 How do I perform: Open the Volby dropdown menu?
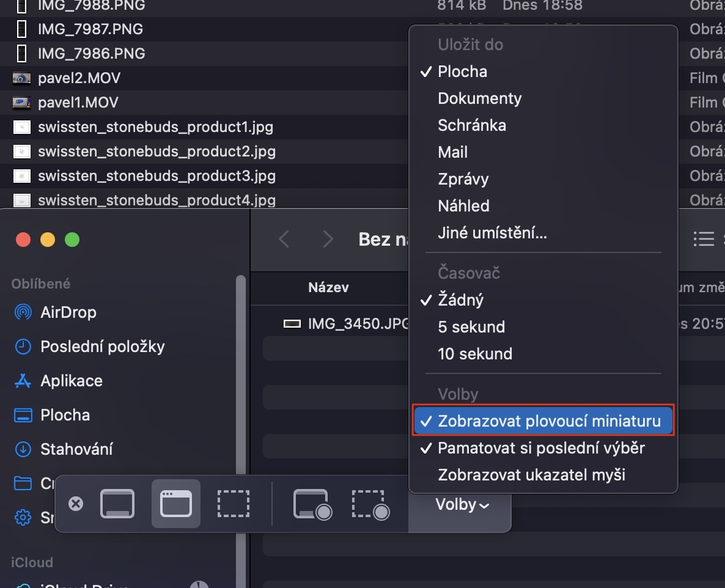pos(462,505)
